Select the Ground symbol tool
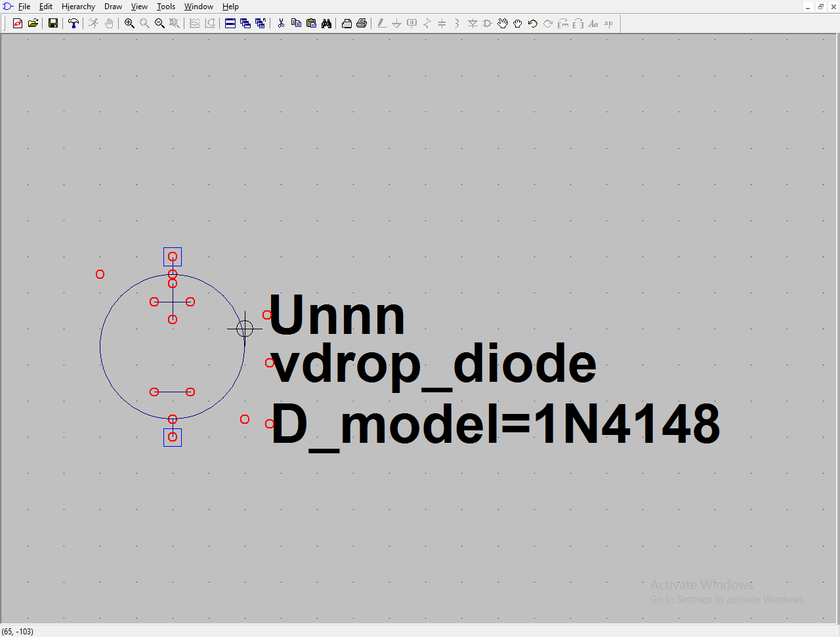Viewport: 840px width, 637px height. (x=397, y=24)
